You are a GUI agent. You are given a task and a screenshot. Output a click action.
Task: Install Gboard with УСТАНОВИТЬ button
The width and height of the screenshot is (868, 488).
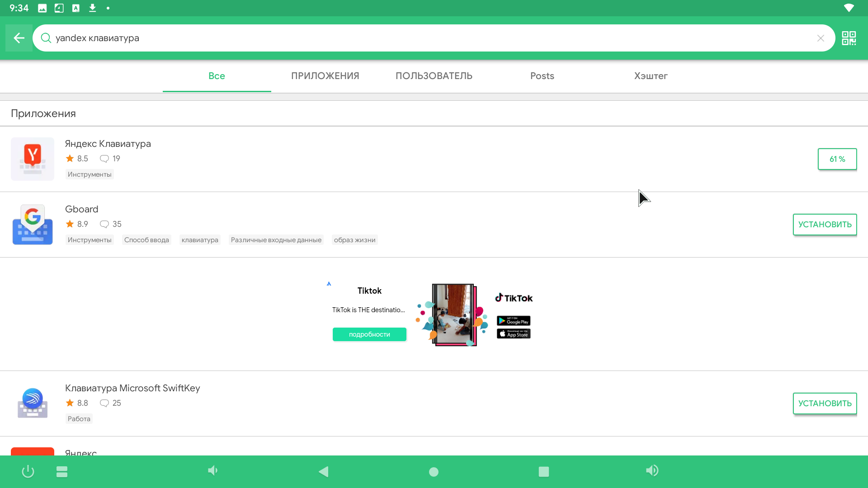[825, 225]
